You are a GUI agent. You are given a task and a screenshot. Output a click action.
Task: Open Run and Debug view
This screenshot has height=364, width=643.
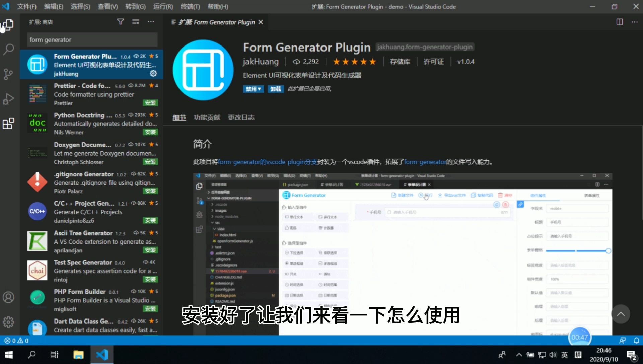point(8,99)
